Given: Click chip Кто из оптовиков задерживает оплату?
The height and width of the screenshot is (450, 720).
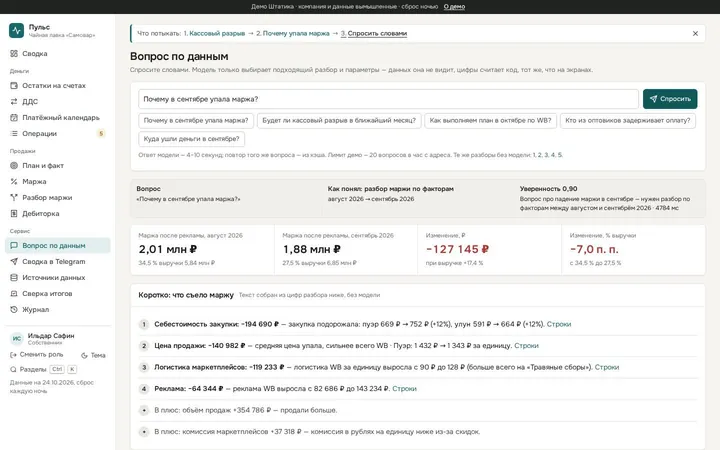Looking at the screenshot, I should 628,120.
